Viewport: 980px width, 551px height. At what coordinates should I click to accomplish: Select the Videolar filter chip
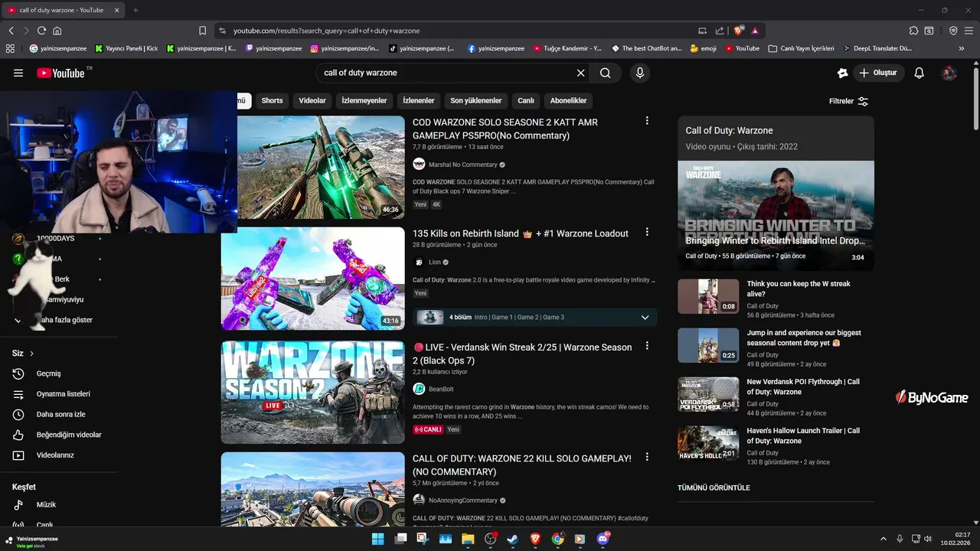(x=312, y=100)
